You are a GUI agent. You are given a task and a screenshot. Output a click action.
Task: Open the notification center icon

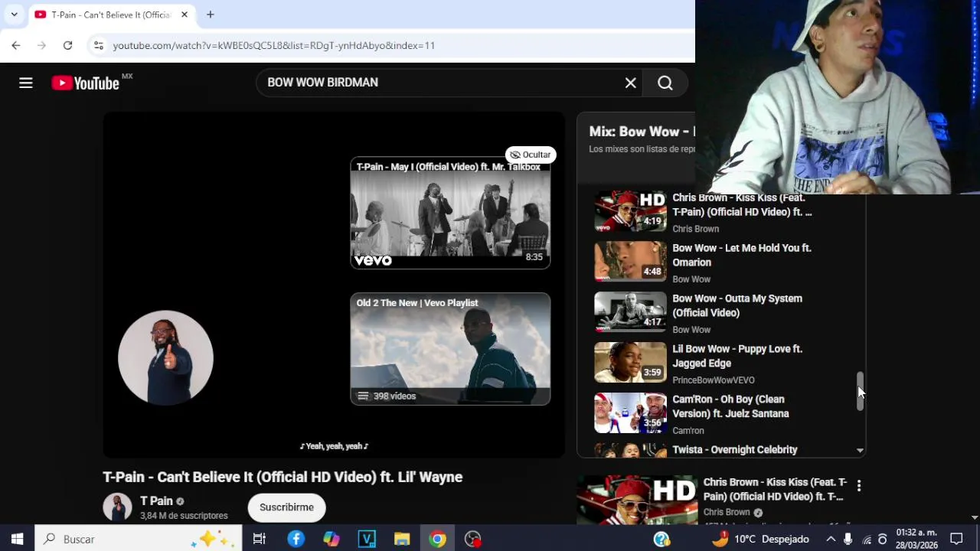click(x=956, y=539)
